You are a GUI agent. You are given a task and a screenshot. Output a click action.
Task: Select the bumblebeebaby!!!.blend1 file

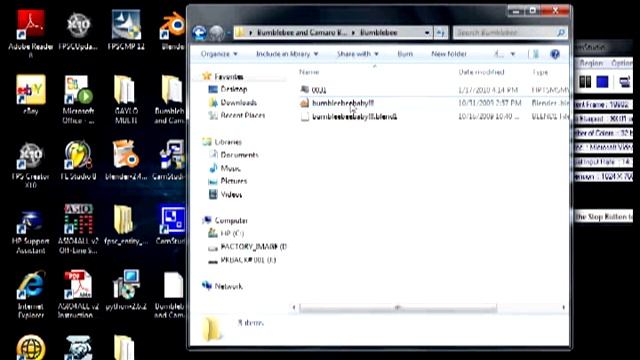(354, 117)
